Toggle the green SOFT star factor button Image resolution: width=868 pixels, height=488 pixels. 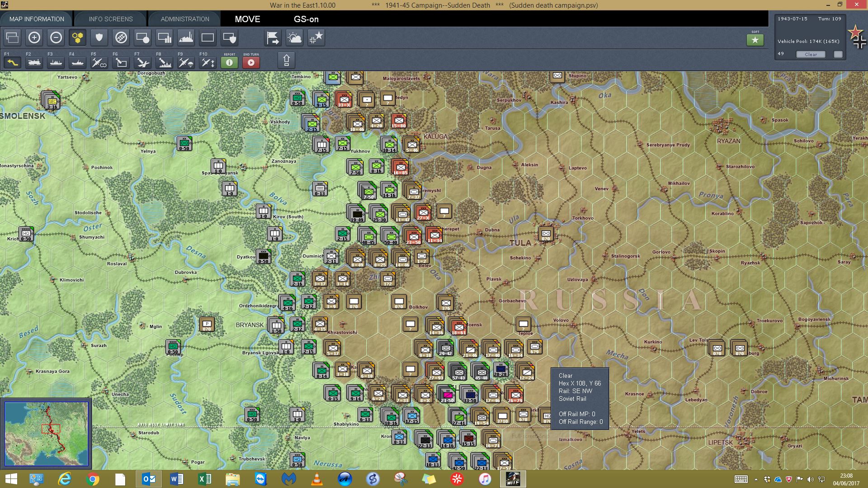(755, 40)
